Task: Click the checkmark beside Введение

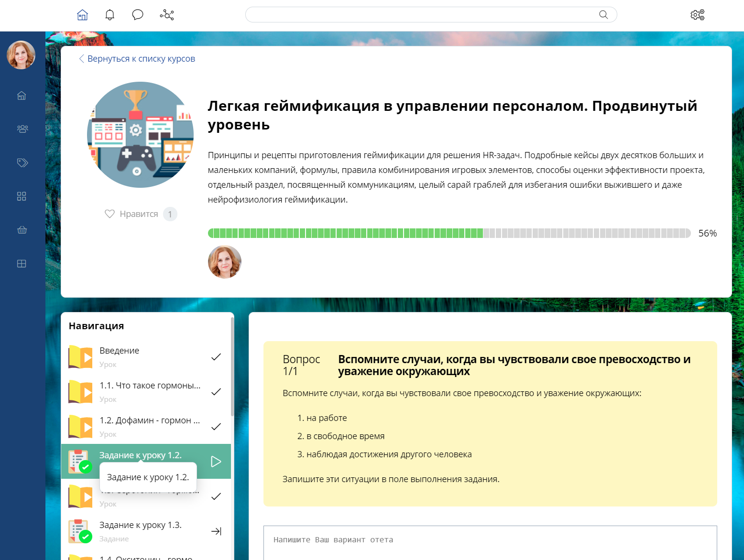Action: [x=216, y=357]
